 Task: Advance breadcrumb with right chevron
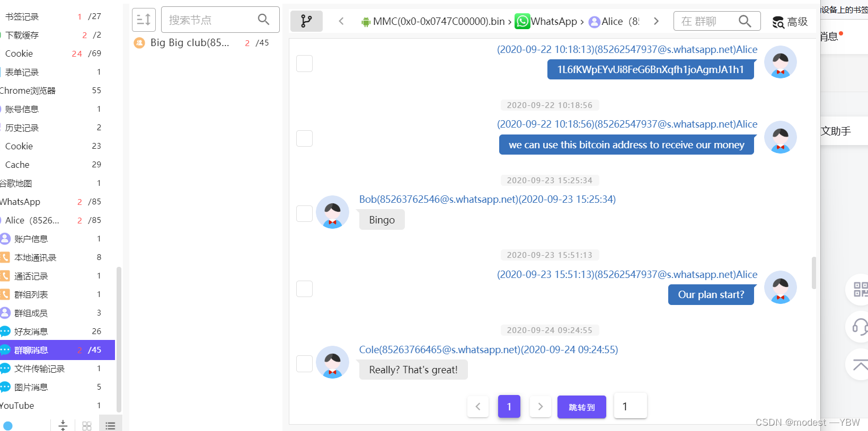(x=656, y=21)
